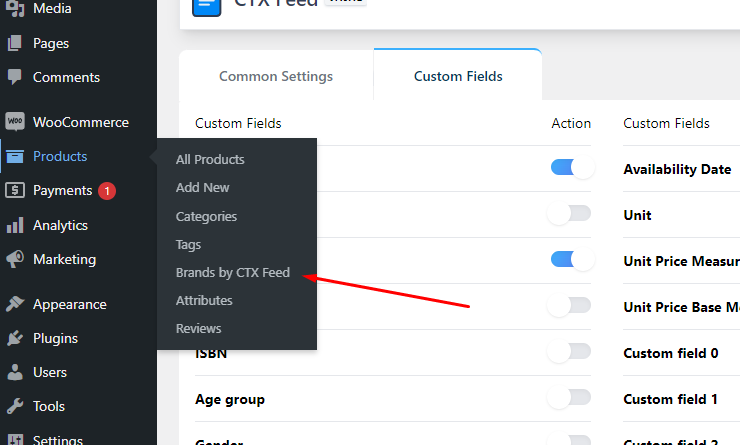Click the Pages icon in sidebar
Image resolution: width=740 pixels, height=445 pixels.
pos(14,43)
